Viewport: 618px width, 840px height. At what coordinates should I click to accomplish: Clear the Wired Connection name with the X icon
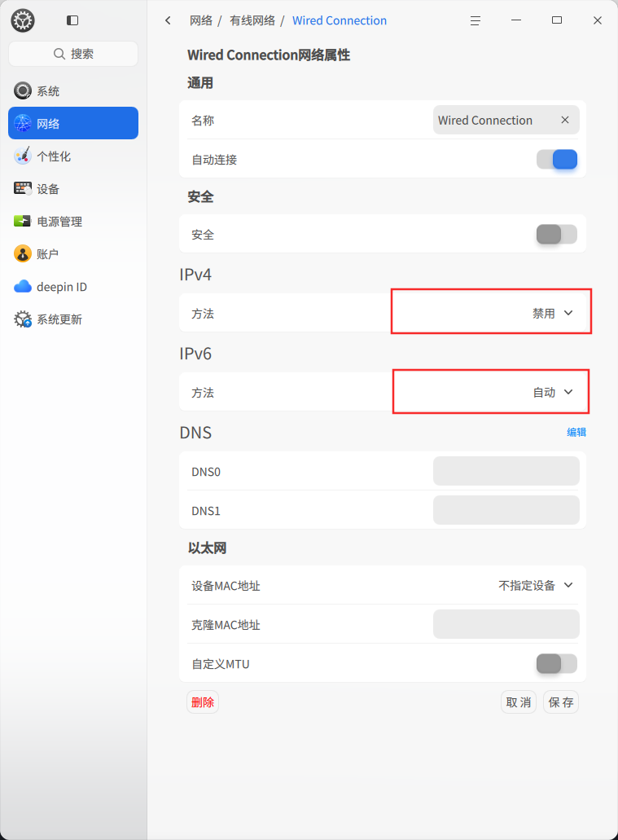pyautogui.click(x=565, y=120)
